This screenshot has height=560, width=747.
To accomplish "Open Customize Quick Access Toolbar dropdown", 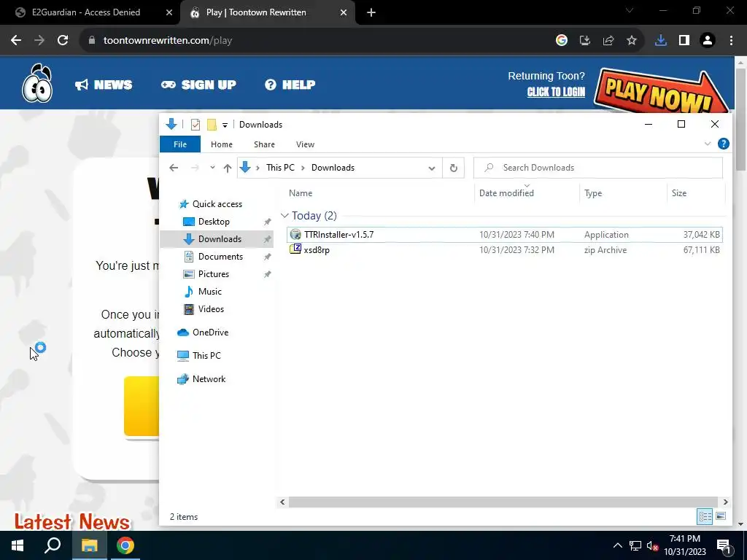I will click(x=225, y=125).
